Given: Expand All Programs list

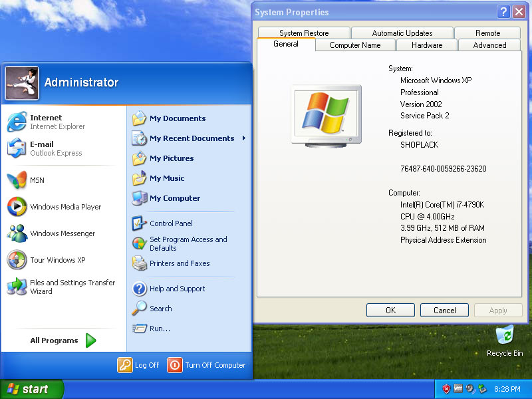Looking at the screenshot, I should pos(63,340).
